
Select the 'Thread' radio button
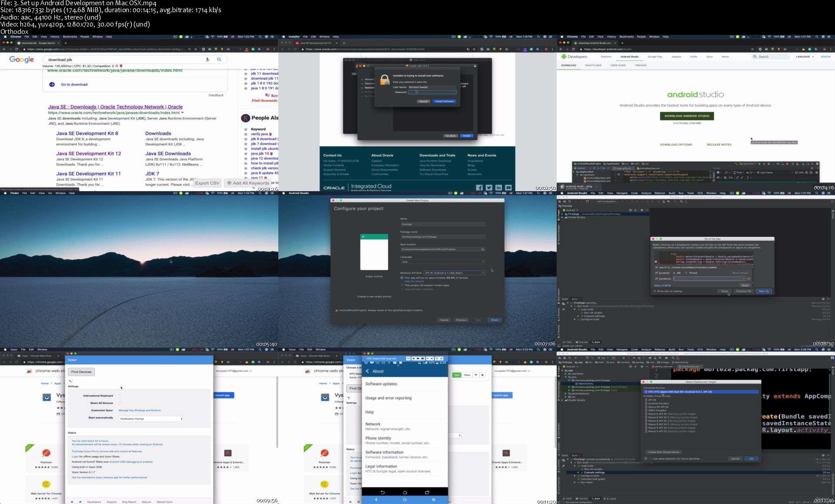click(x=686, y=273)
